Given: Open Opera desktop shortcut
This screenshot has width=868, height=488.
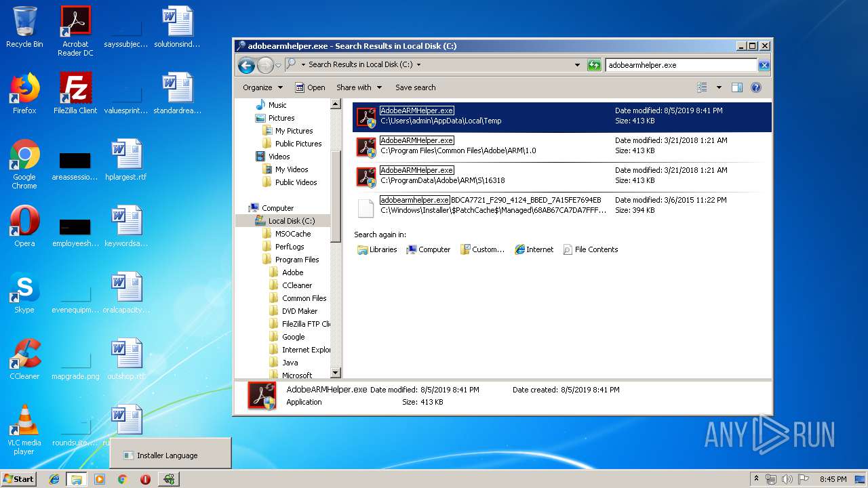Looking at the screenshot, I should 24,226.
